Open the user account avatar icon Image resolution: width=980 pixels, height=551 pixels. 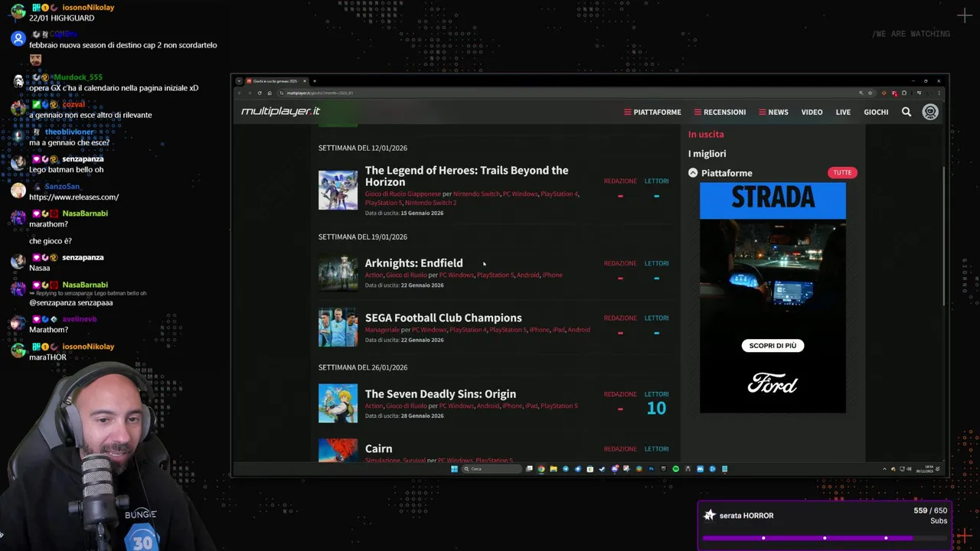click(x=930, y=112)
